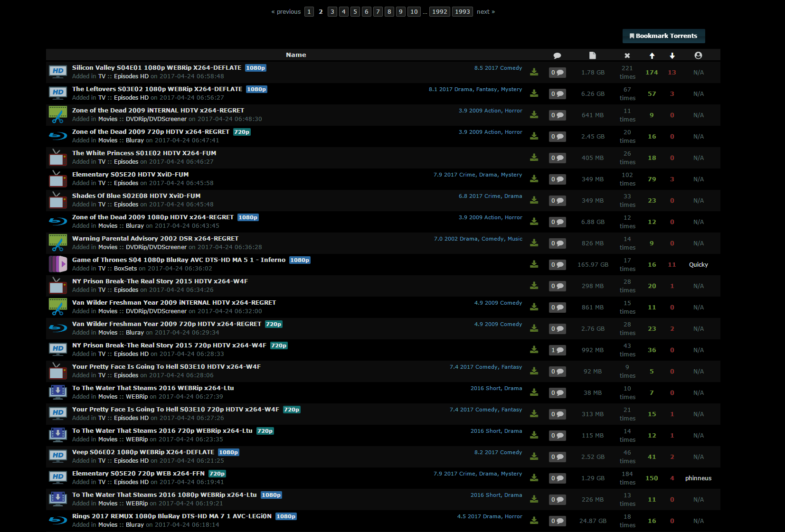This screenshot has width=785, height=532.
Task: Go to previous page
Action: click(x=286, y=12)
